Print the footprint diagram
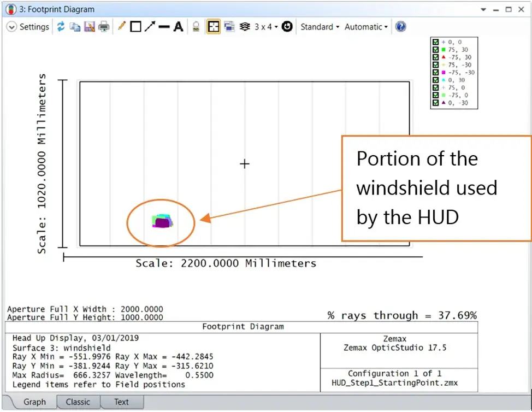 103,26
